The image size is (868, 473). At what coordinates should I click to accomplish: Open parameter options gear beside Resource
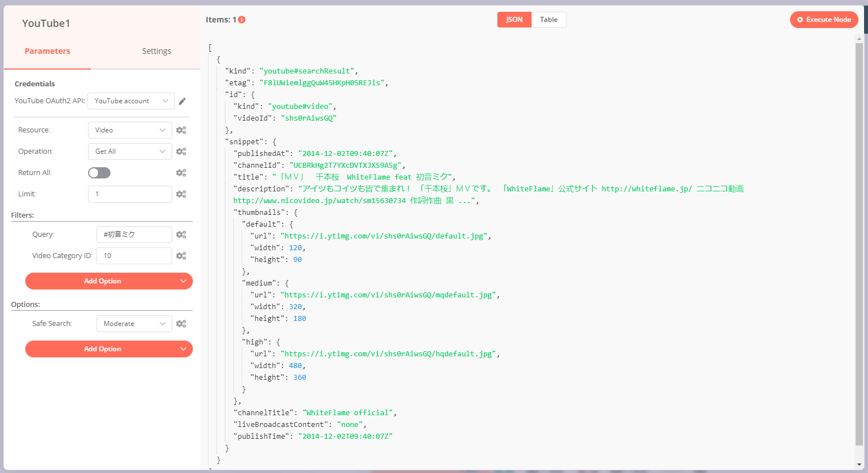tap(181, 130)
